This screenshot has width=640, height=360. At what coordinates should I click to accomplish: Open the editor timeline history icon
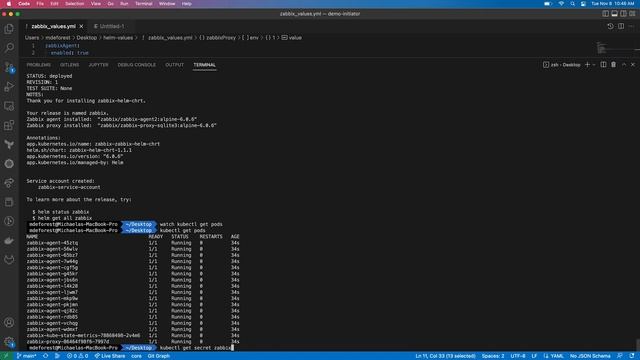[610, 26]
